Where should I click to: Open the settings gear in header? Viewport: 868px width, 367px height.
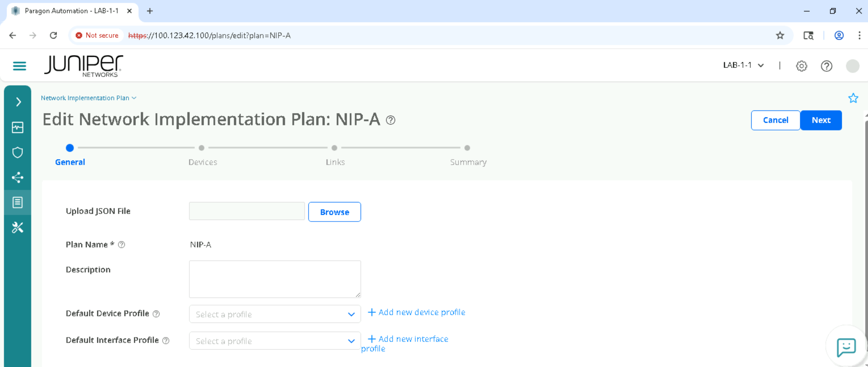coord(801,66)
